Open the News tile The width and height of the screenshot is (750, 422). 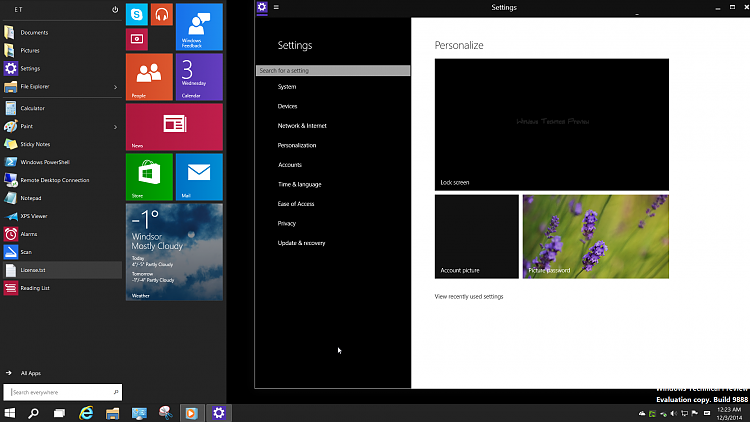click(174, 127)
